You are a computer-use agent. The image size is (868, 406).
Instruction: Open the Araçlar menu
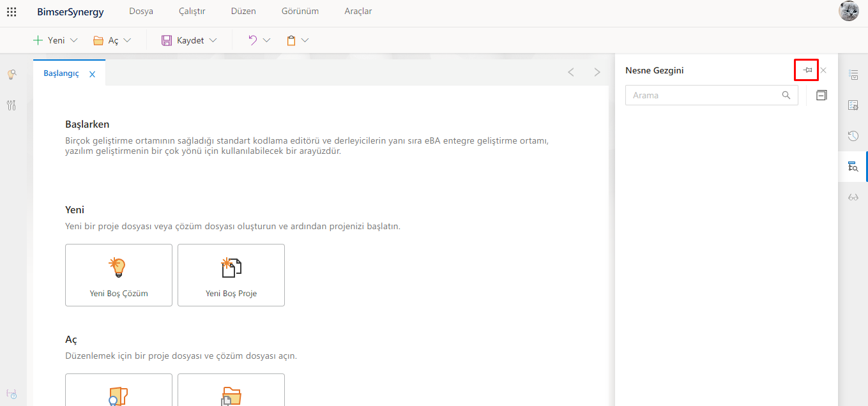[x=358, y=11]
